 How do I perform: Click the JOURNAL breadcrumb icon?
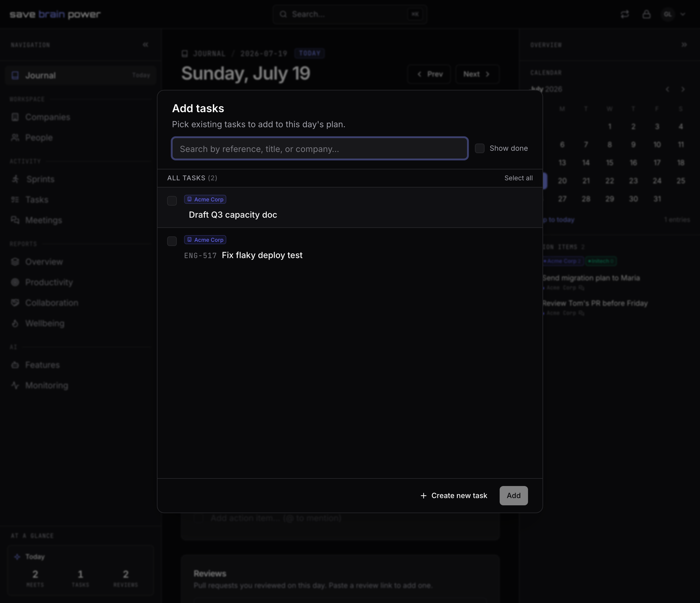tap(185, 53)
